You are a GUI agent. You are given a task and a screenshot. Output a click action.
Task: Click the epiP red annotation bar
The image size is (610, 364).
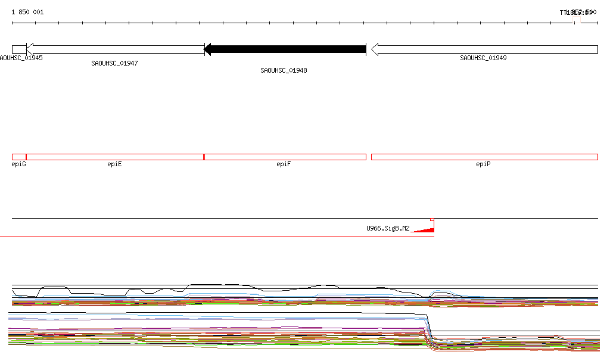tap(484, 157)
